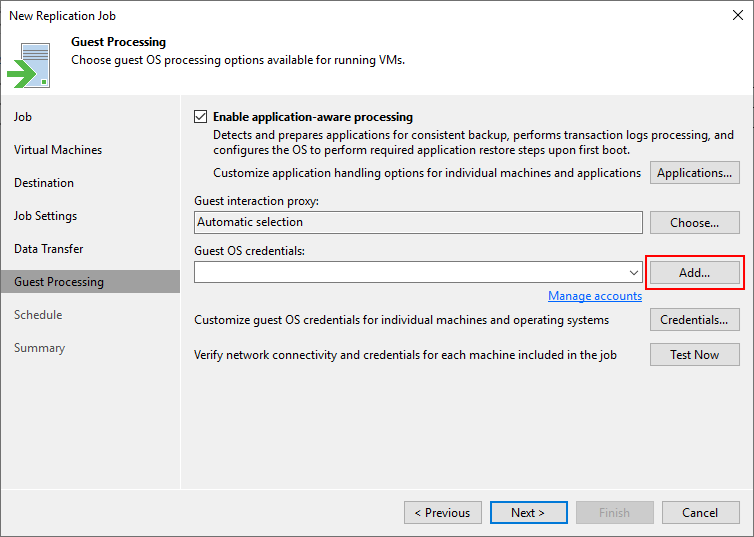754x537 pixels.
Task: Open the Job Settings step
Action: click(45, 216)
